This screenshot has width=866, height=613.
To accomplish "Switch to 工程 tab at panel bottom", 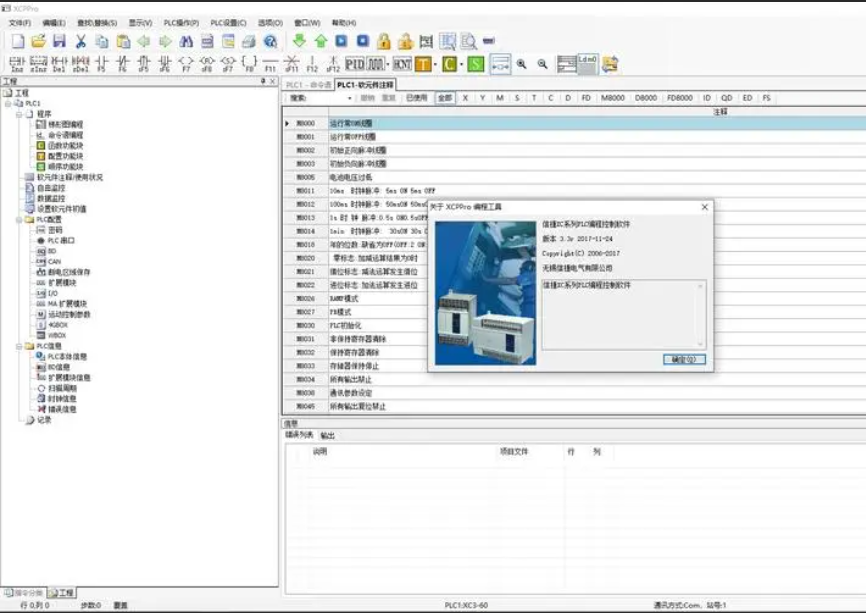I will coord(61,593).
